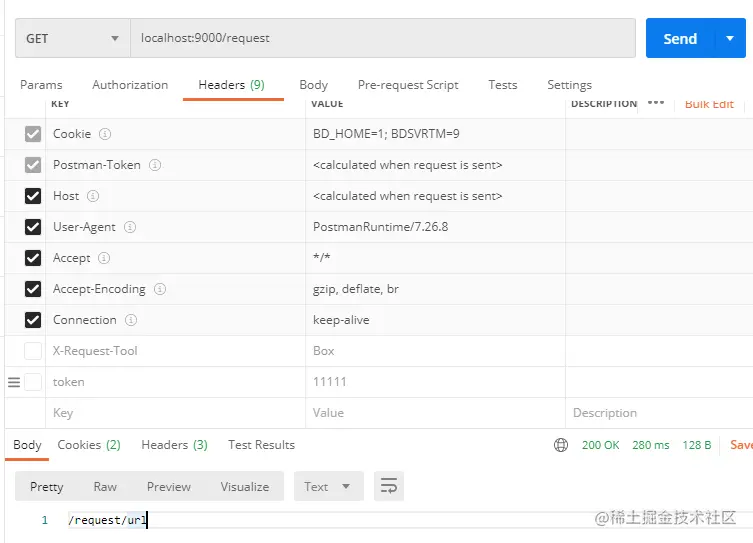Open the Tests tab
This screenshot has height=543, width=753.
point(503,85)
